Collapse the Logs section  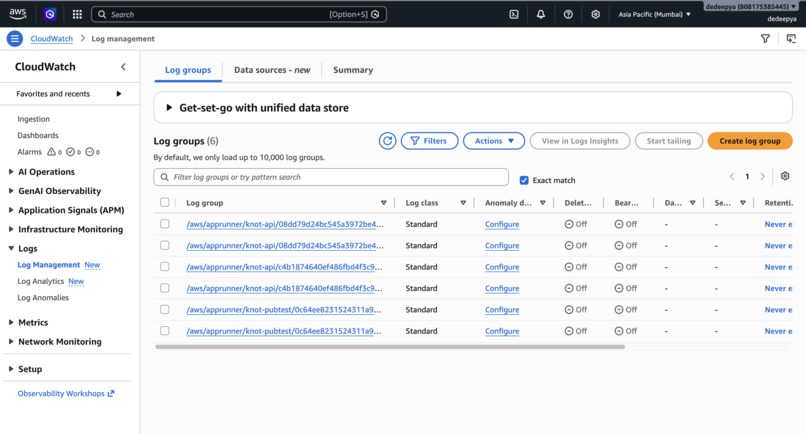point(11,248)
